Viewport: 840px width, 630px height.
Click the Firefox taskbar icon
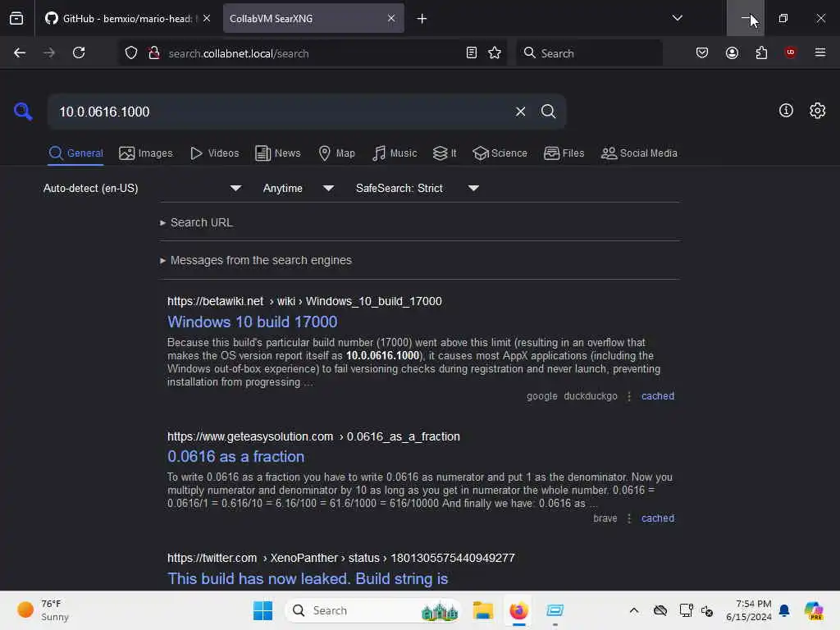coord(518,610)
